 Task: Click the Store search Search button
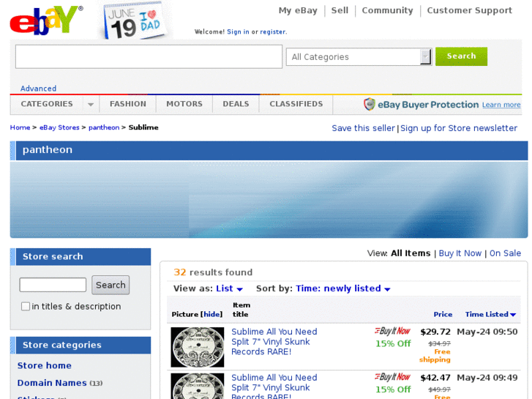click(110, 285)
